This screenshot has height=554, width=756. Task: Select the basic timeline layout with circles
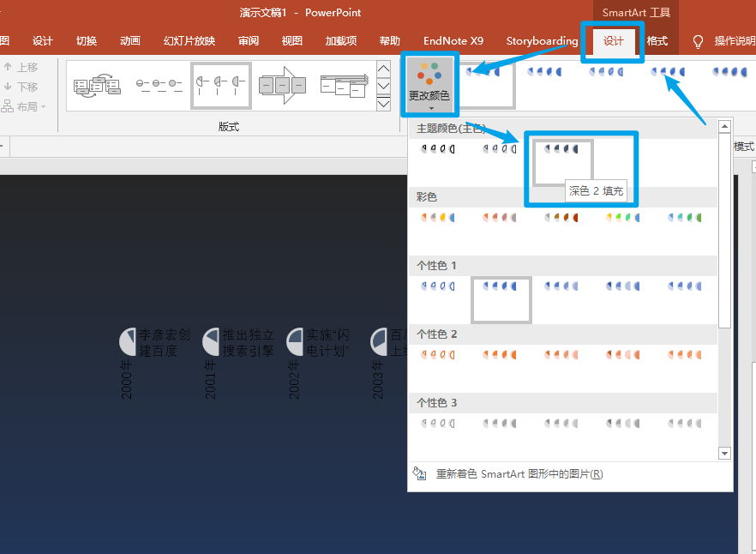159,86
